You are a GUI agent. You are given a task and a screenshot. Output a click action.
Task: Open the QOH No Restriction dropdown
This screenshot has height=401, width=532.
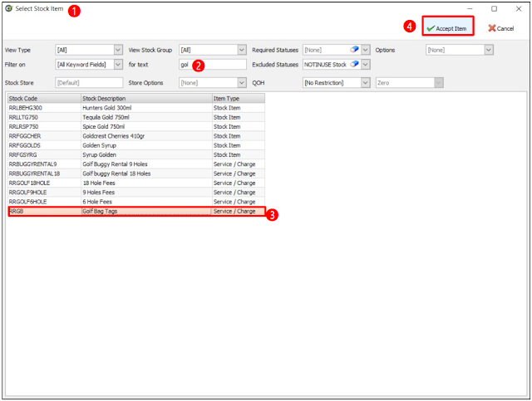coord(366,83)
